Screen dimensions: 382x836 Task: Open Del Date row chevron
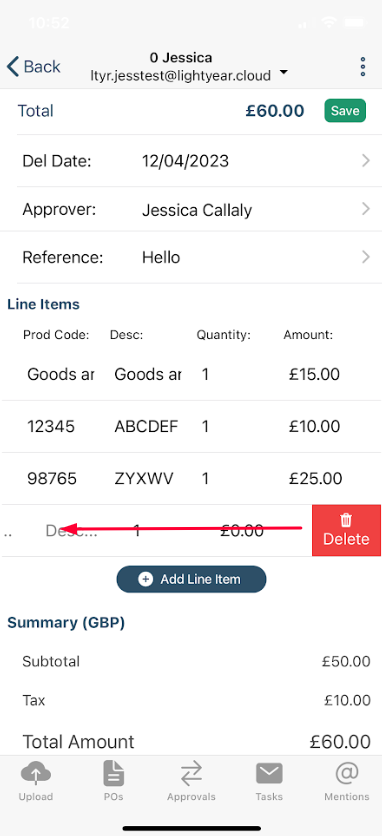[x=366, y=160]
